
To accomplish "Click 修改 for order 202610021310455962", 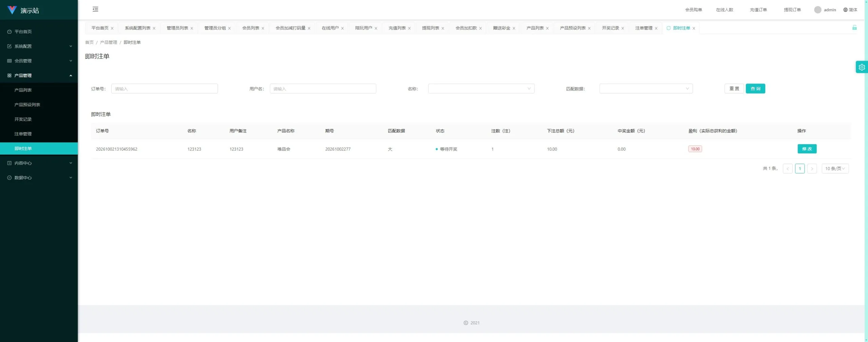I will click(x=807, y=149).
